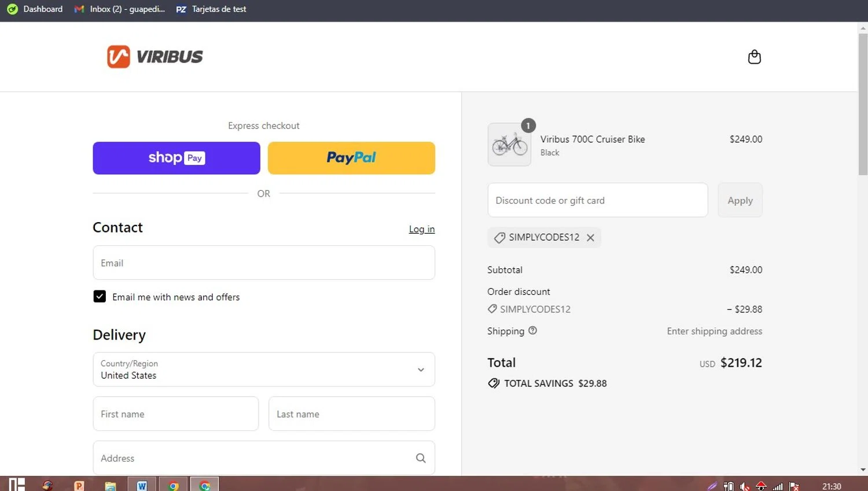Focus the Email input field
This screenshot has width=868, height=491.
[x=264, y=263]
